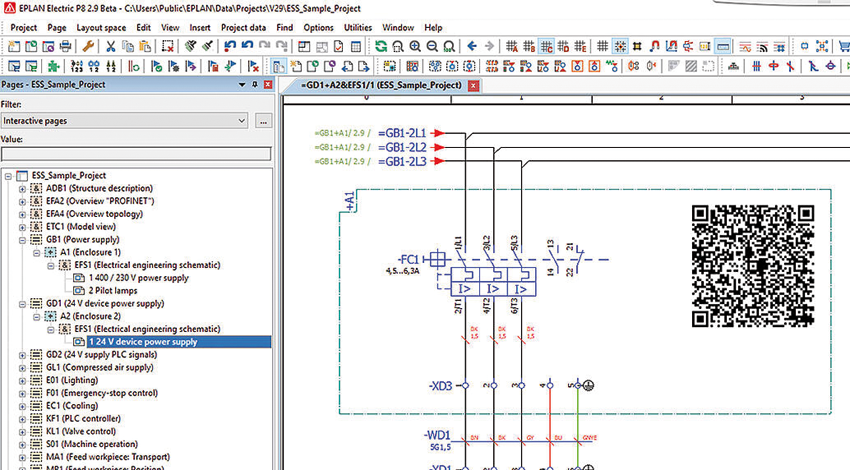The height and width of the screenshot is (470, 850).
Task: Select page "1 400 / 230 V power supply"
Action: tap(139, 278)
